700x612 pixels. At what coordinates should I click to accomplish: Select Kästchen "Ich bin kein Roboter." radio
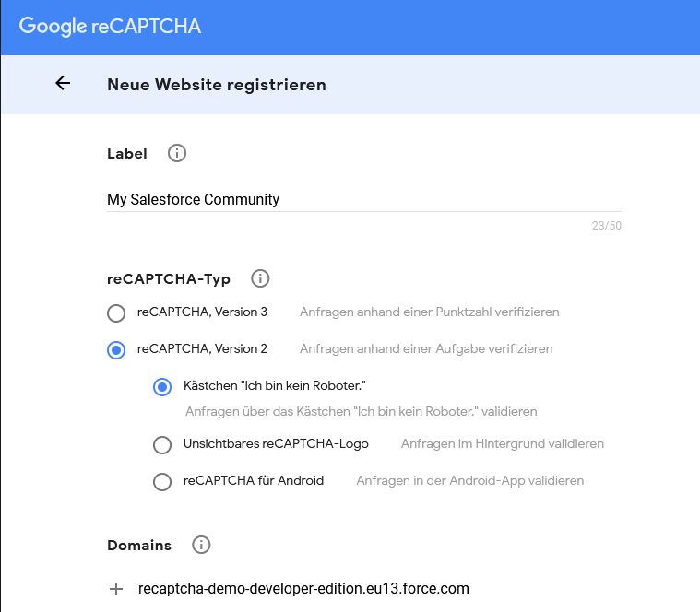[162, 387]
